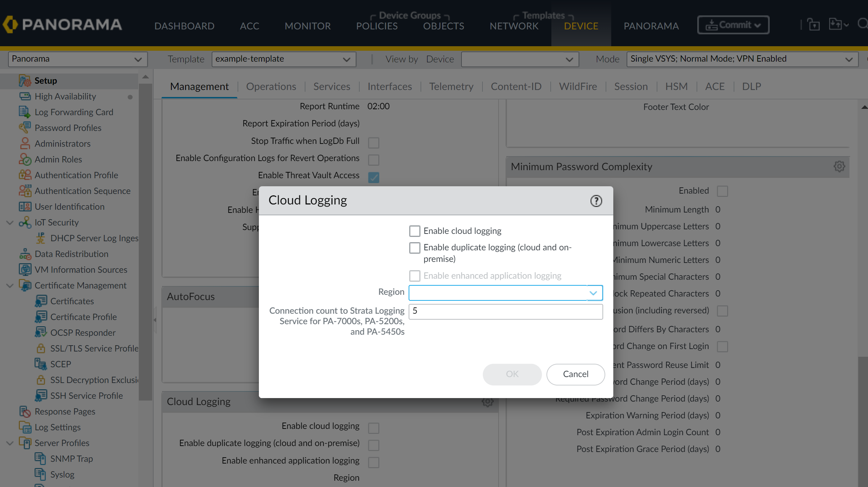
Task: Open the example-template Template dropdown
Action: point(283,59)
